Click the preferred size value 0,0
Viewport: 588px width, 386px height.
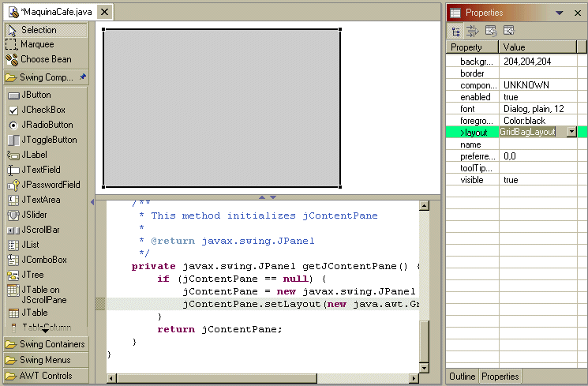[x=510, y=156]
